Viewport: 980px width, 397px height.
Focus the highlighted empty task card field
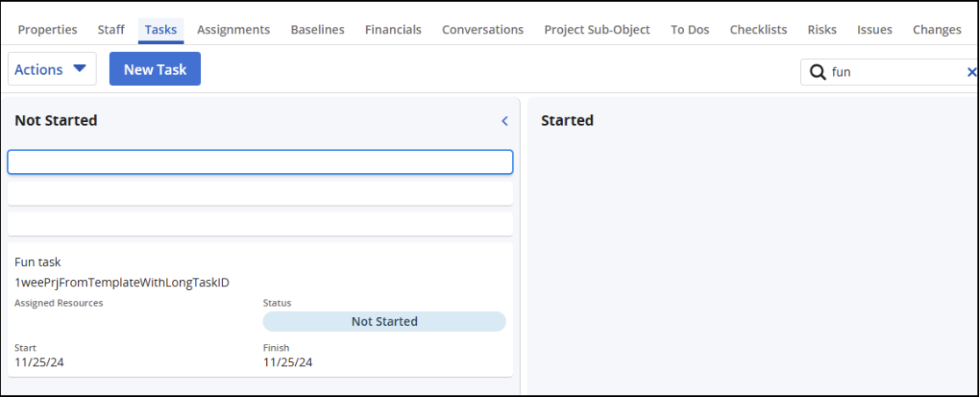(260, 162)
